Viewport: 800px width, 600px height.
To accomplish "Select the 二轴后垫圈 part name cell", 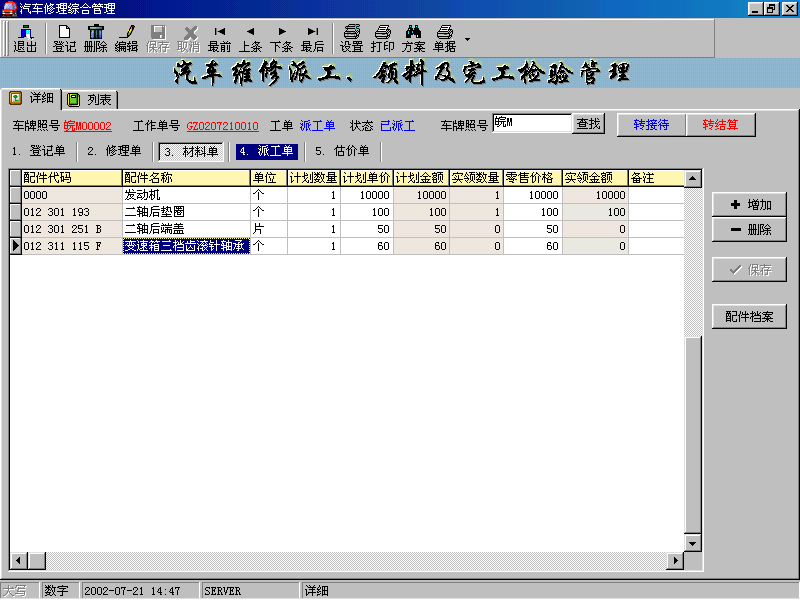I will coord(186,212).
